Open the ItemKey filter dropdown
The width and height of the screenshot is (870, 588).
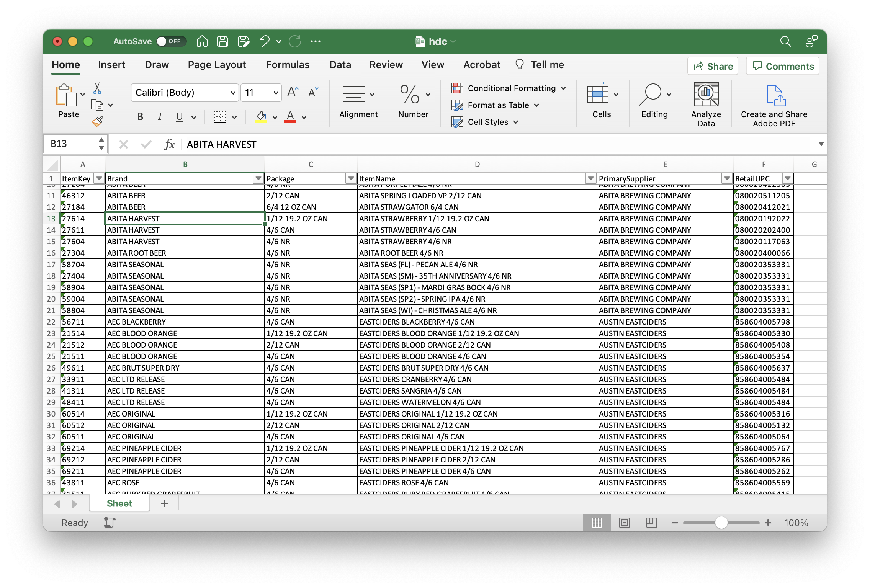coord(99,178)
